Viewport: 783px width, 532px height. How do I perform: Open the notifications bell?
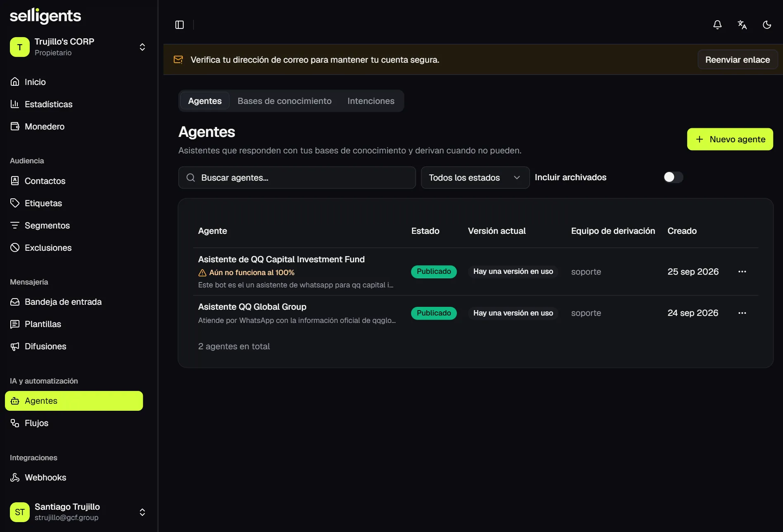[717, 25]
